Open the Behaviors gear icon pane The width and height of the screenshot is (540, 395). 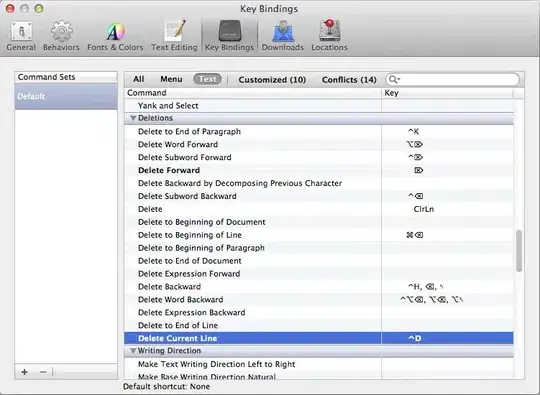tap(61, 36)
